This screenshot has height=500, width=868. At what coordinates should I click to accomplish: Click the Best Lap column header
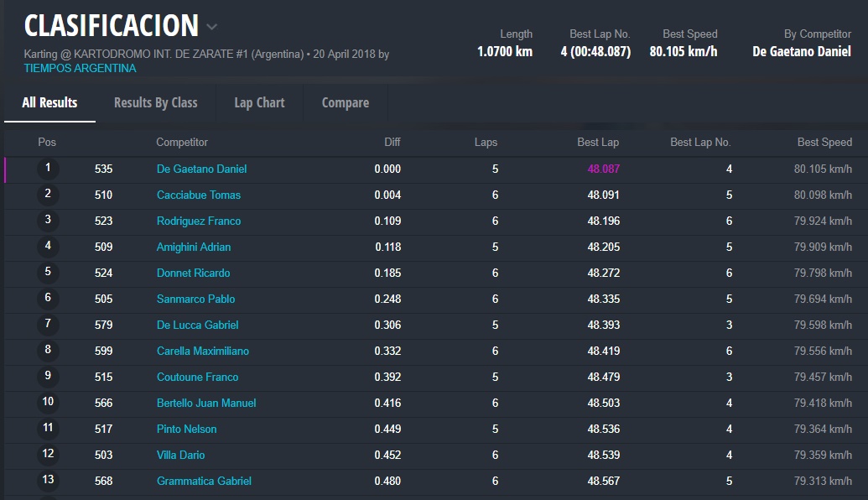point(597,142)
